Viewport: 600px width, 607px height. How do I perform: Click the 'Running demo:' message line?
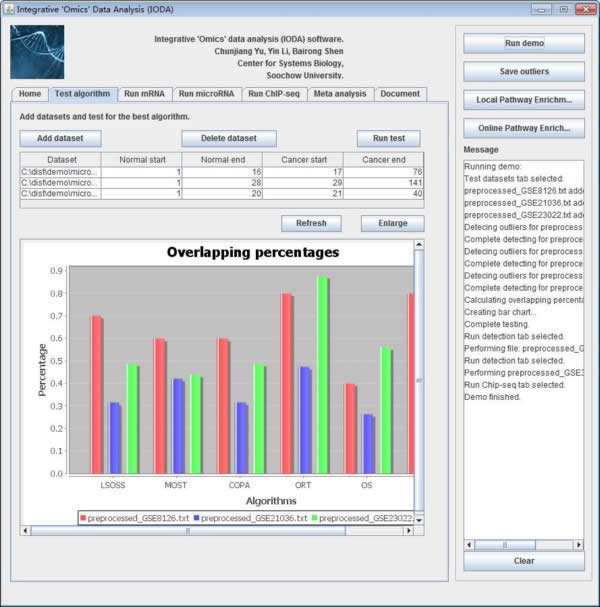coord(493,166)
